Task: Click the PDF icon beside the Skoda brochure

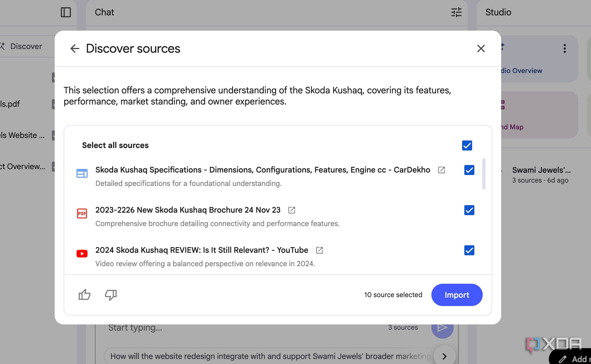Action: 82,213
